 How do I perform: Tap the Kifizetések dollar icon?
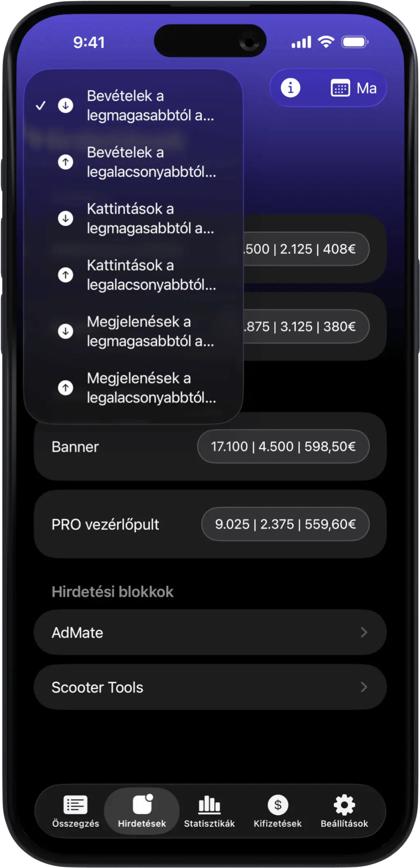[278, 804]
